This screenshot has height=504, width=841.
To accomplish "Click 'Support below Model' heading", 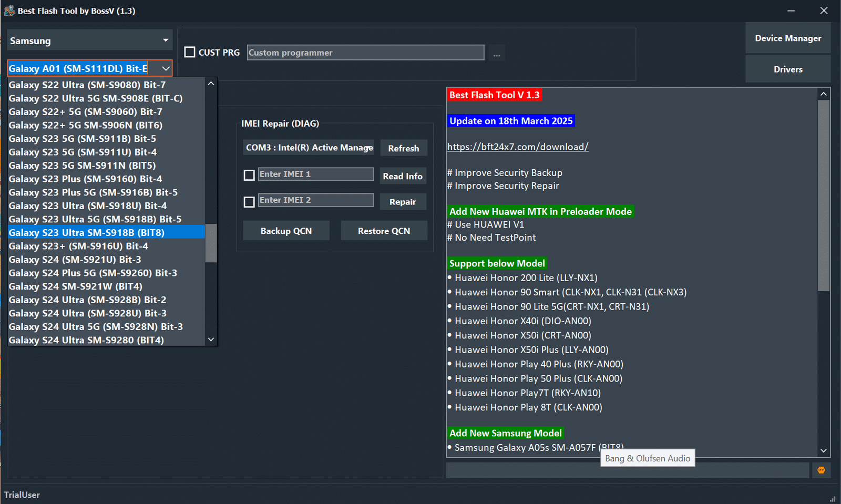I will (497, 263).
